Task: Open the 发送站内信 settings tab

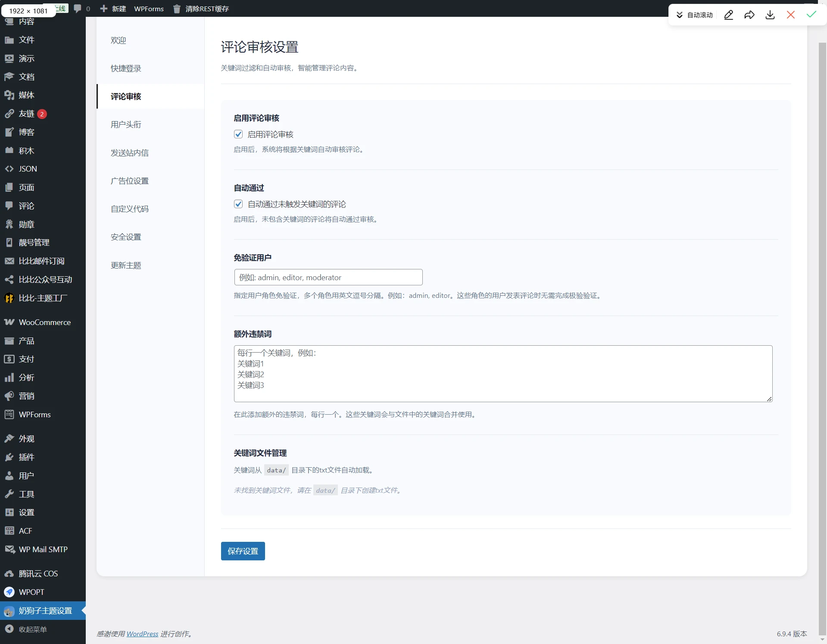Action: click(x=150, y=153)
